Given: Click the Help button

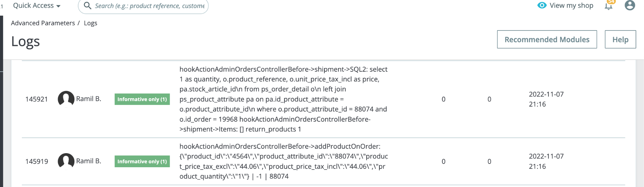Looking at the screenshot, I should tap(620, 40).
